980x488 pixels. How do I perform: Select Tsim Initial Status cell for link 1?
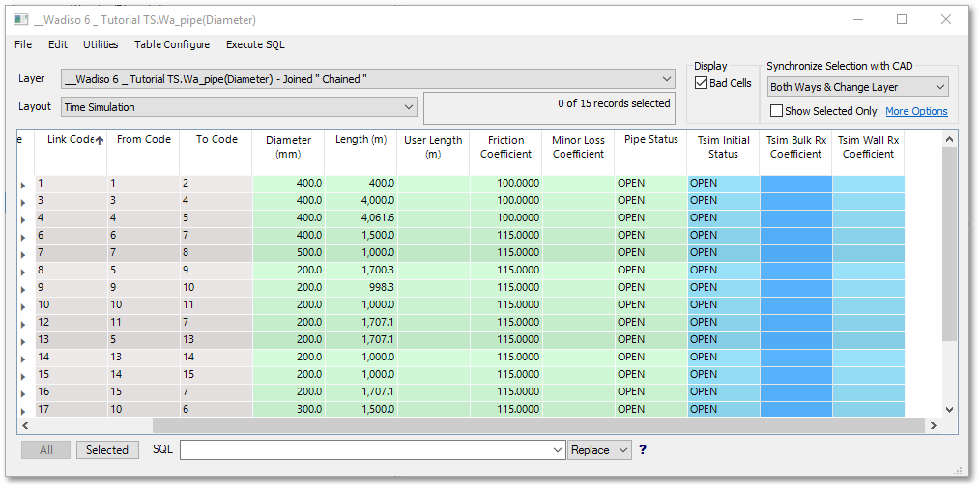coord(723,183)
